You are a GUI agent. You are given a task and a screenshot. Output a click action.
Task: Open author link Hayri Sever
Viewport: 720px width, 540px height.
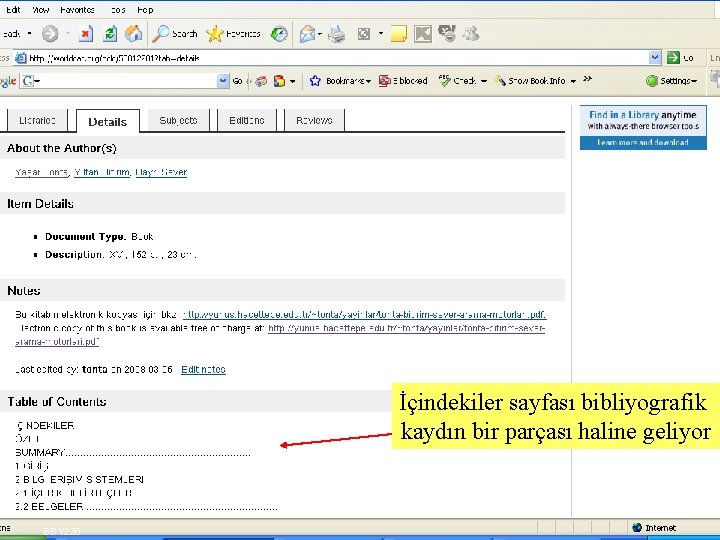tap(161, 173)
